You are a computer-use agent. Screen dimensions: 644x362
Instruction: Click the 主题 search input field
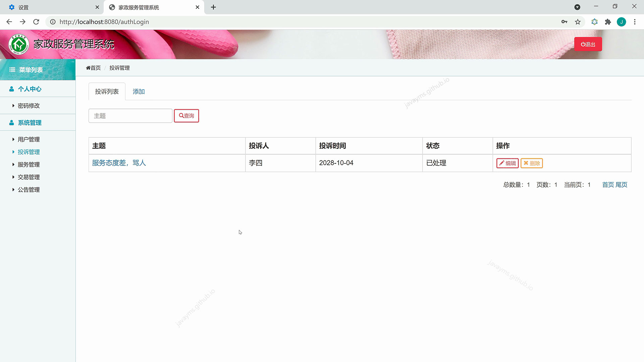130,116
